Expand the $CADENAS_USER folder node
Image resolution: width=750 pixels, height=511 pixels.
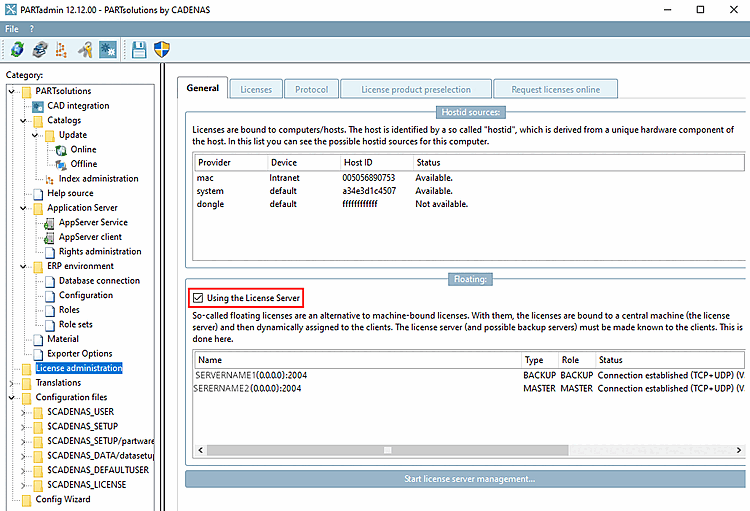click(23, 412)
